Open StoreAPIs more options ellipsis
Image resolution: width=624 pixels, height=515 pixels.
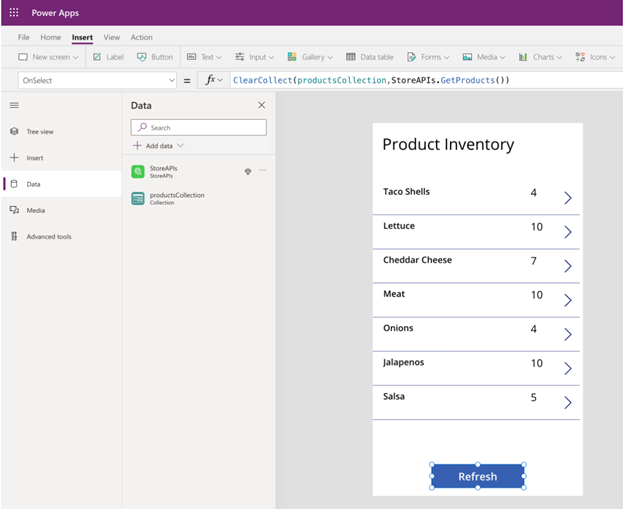[263, 170]
